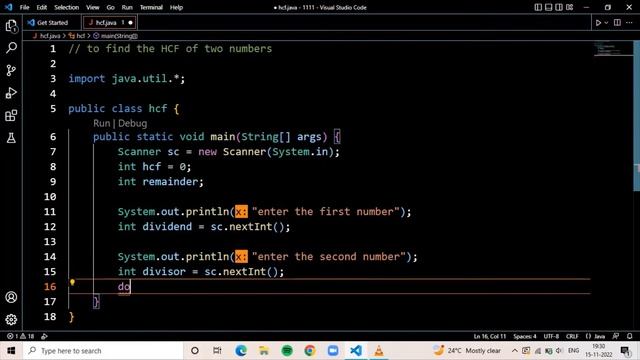Image resolution: width=640 pixels, height=360 pixels.
Task: Open the Testing flask view
Action: (11, 138)
